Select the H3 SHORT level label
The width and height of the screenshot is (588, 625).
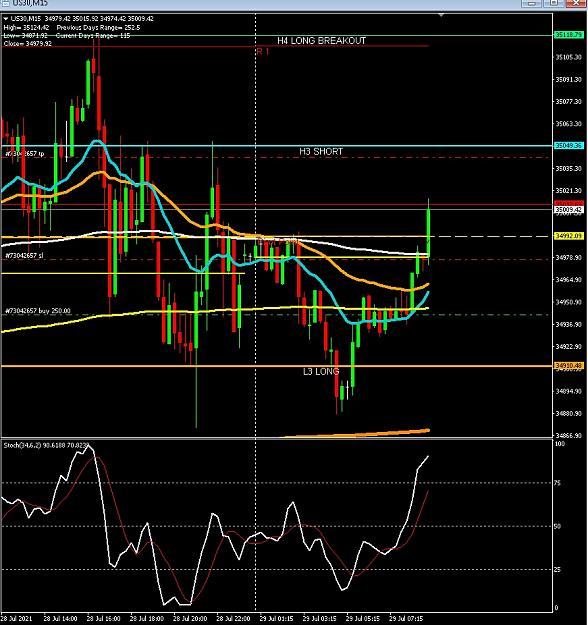(x=321, y=151)
